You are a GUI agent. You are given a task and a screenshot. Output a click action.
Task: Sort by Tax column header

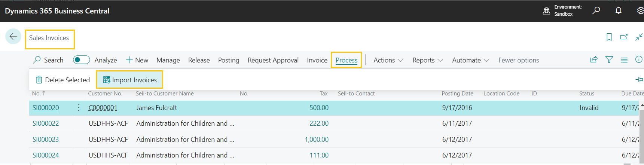324,94
